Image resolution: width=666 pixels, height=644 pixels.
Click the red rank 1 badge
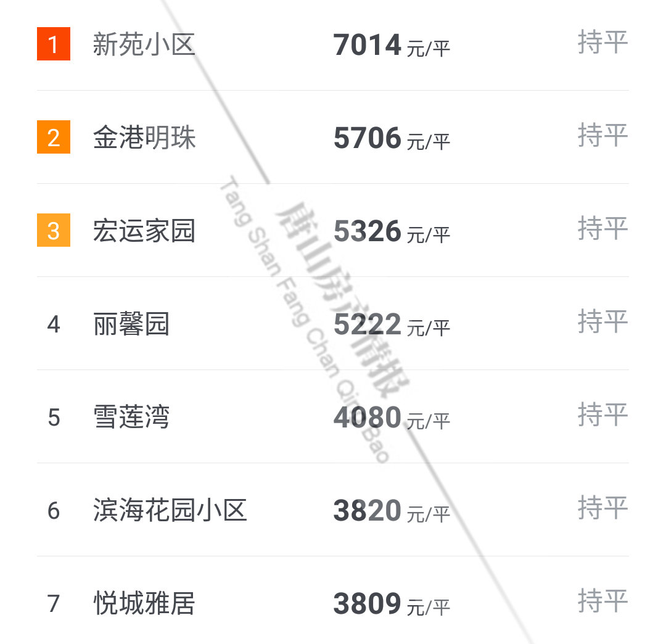coord(54,44)
